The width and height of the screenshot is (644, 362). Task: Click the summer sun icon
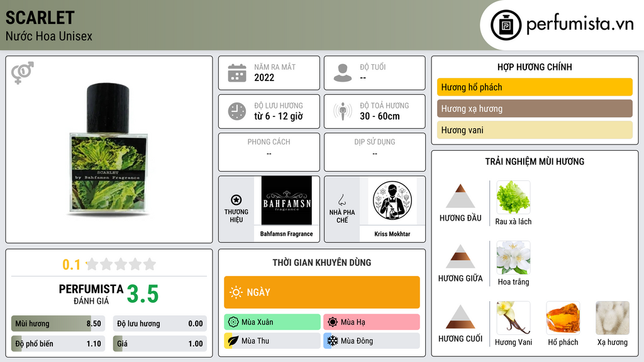tap(333, 322)
